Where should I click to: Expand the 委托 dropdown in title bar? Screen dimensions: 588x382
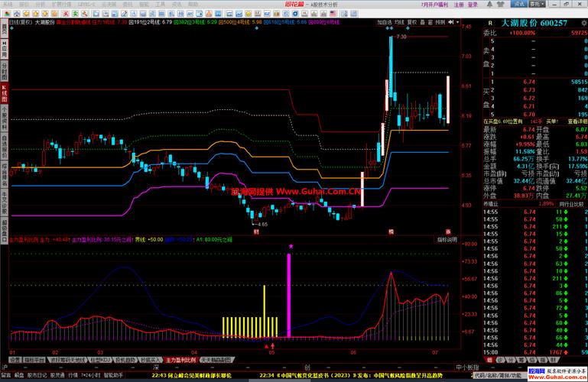click(x=537, y=4)
